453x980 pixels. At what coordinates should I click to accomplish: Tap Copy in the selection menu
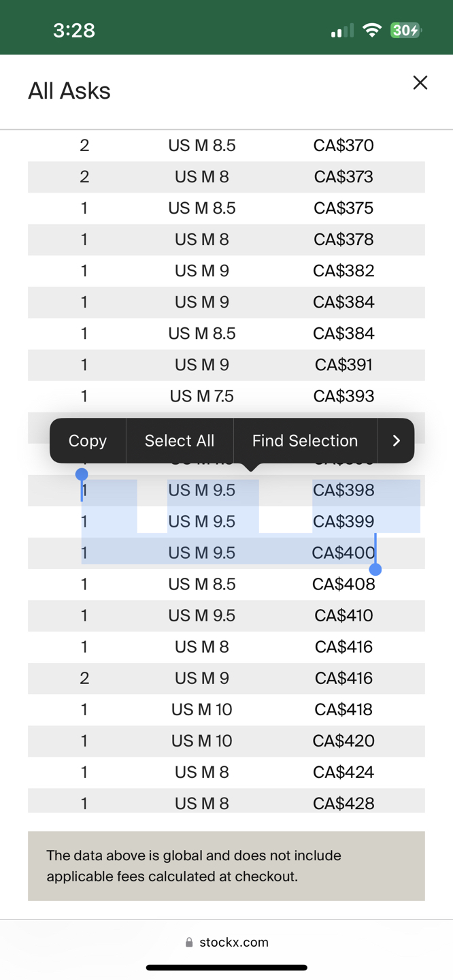pos(88,441)
